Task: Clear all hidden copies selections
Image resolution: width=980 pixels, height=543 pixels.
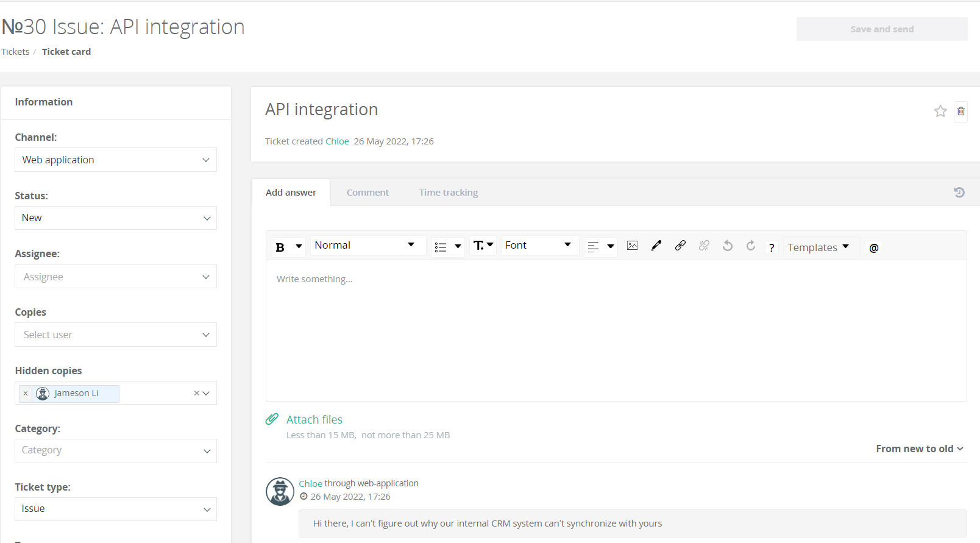Action: click(196, 393)
